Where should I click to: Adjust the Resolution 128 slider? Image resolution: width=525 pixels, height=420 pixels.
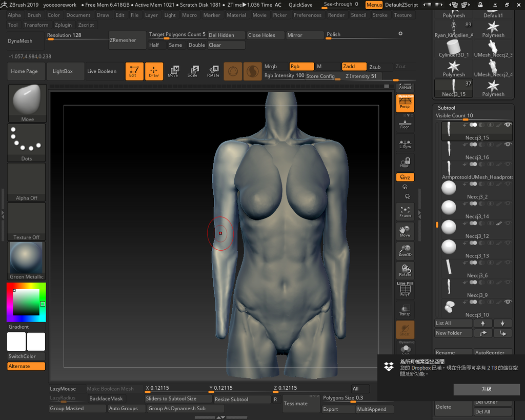[x=76, y=36]
